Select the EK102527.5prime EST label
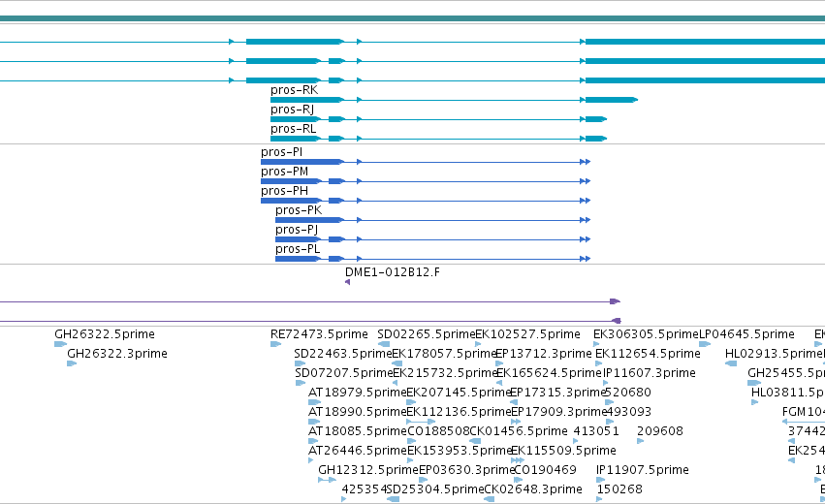Image resolution: width=825 pixels, height=504 pixels. [x=527, y=334]
